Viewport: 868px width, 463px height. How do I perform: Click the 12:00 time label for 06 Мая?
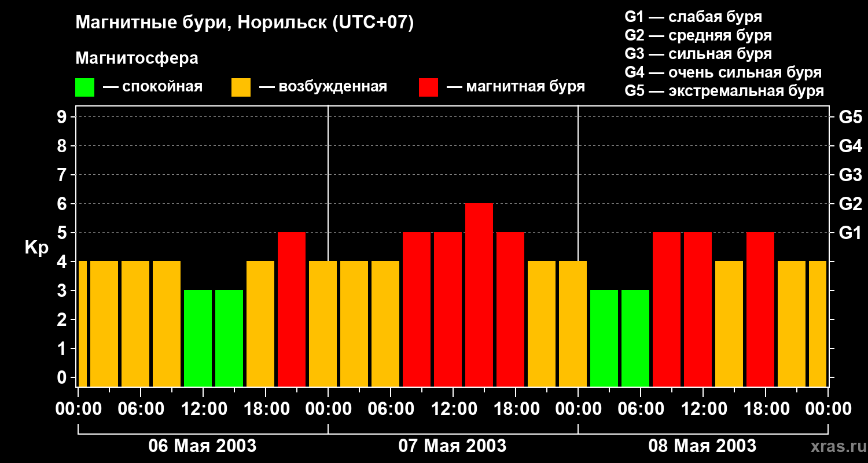tap(204, 409)
